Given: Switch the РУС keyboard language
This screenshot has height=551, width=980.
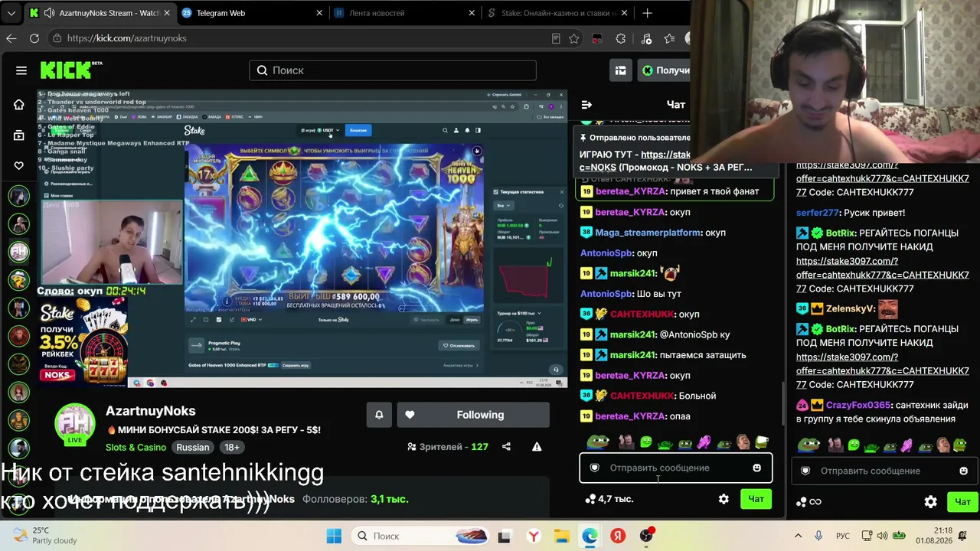Looking at the screenshot, I should coord(842,536).
